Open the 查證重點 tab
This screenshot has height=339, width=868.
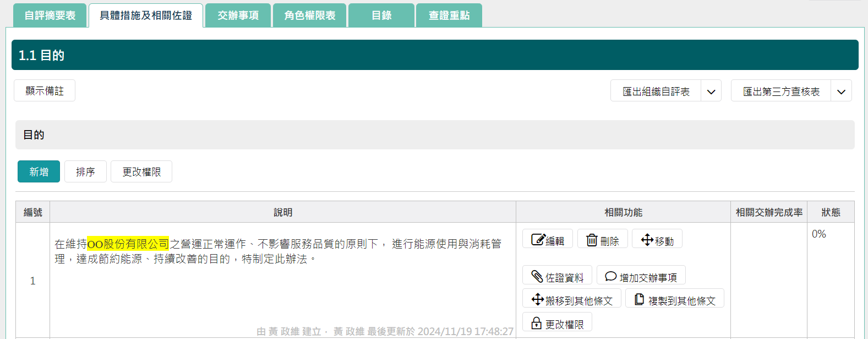tap(449, 15)
